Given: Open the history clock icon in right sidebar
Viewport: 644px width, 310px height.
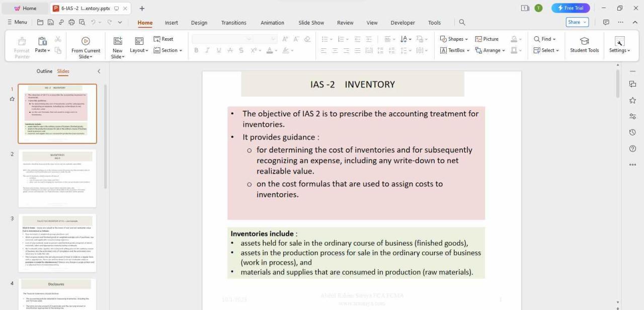Looking at the screenshot, I should click(x=632, y=132).
